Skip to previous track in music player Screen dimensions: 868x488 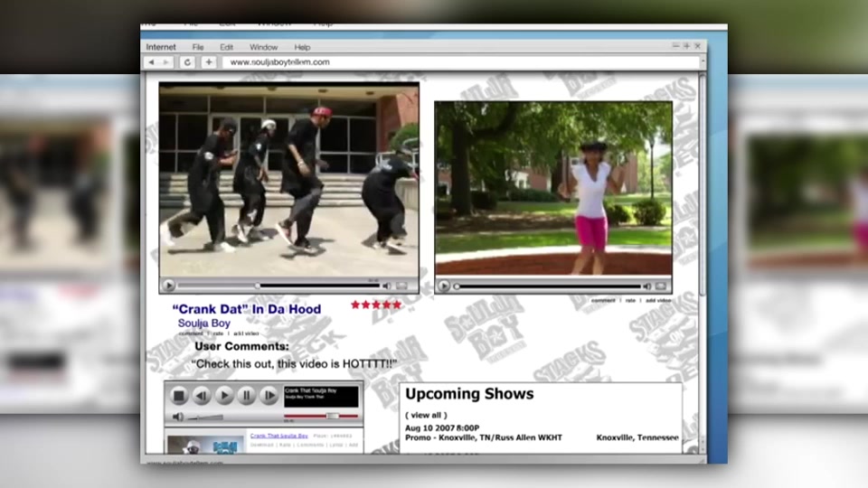tap(202, 396)
